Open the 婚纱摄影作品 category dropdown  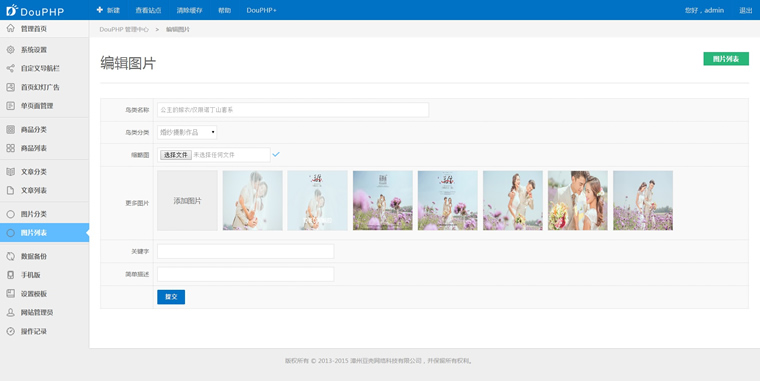pos(187,132)
